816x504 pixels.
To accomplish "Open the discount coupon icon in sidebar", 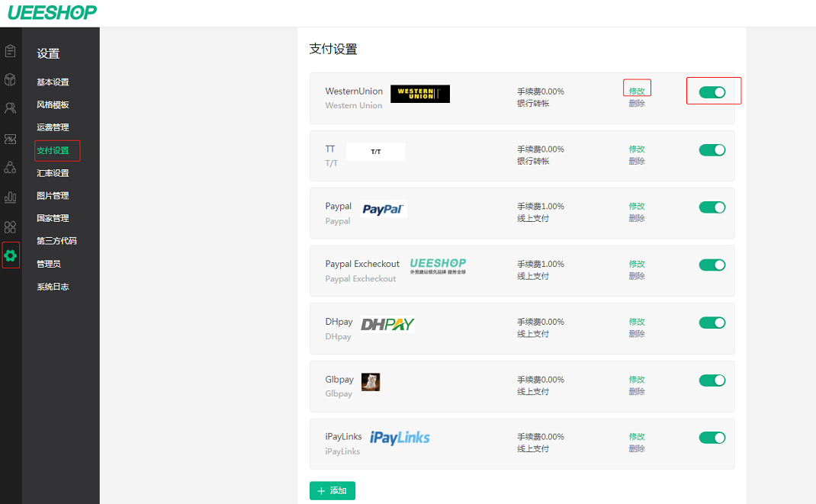I will pos(10,139).
